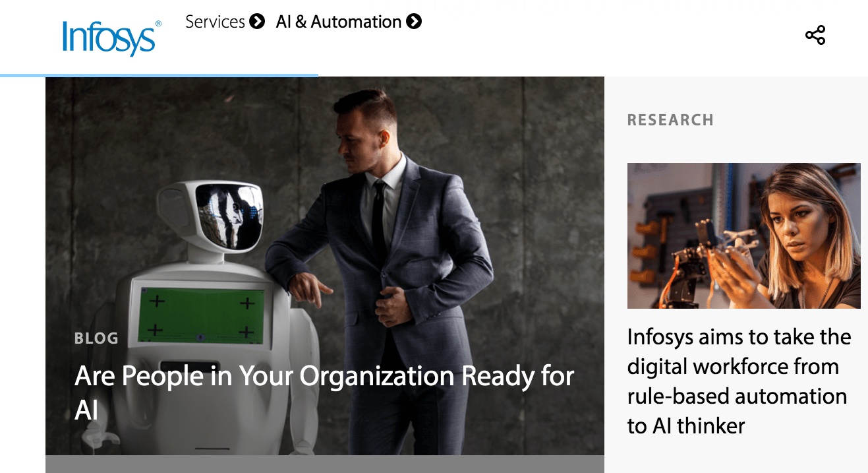Read 'Infosys aims to take the digital workforce' article
868x473 pixels.
[739, 381]
